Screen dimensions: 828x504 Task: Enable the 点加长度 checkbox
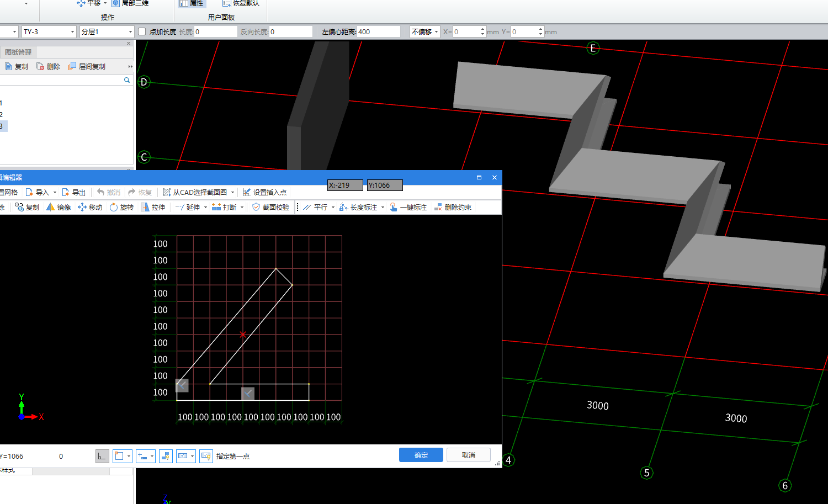click(x=142, y=31)
